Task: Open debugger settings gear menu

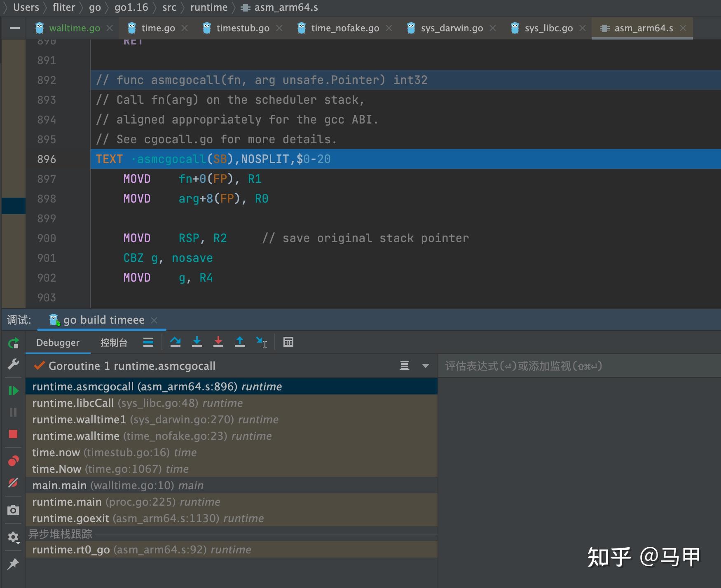Action: (x=13, y=537)
